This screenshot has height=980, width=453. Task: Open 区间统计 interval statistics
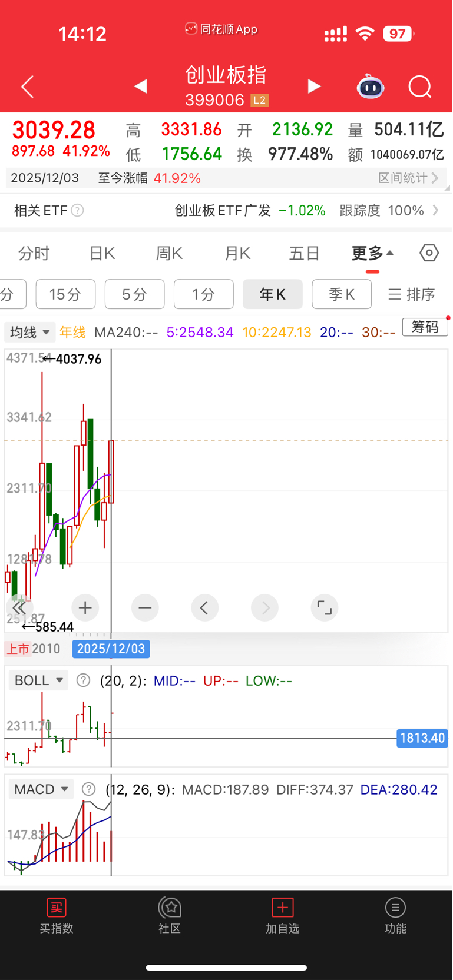(408, 178)
